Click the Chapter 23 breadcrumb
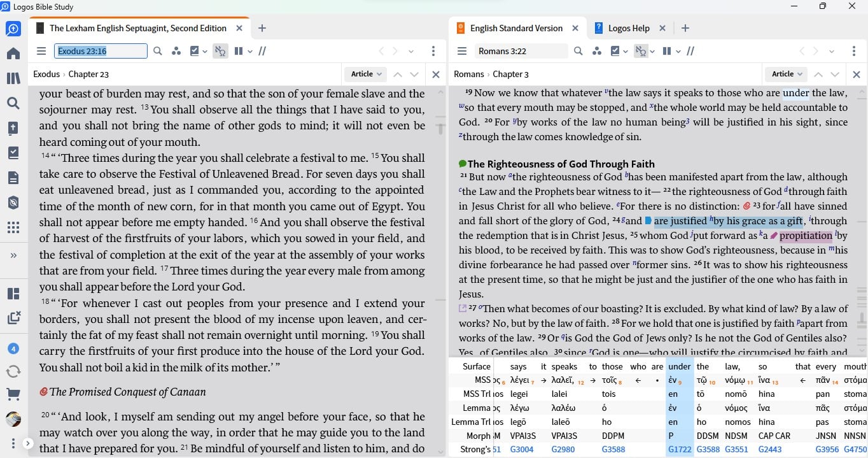Image resolution: width=868 pixels, height=458 pixels. click(88, 75)
